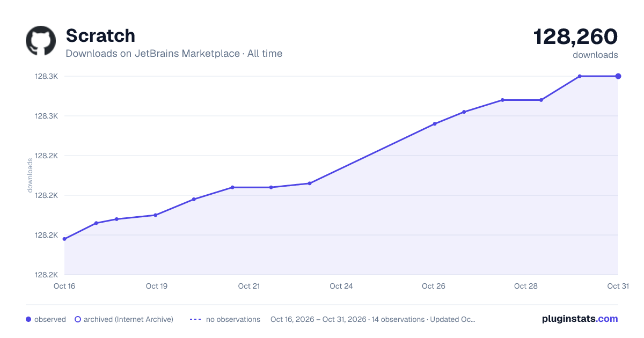The image size is (644, 338).
Task: Click the filled observed legend dot
Action: (28, 319)
